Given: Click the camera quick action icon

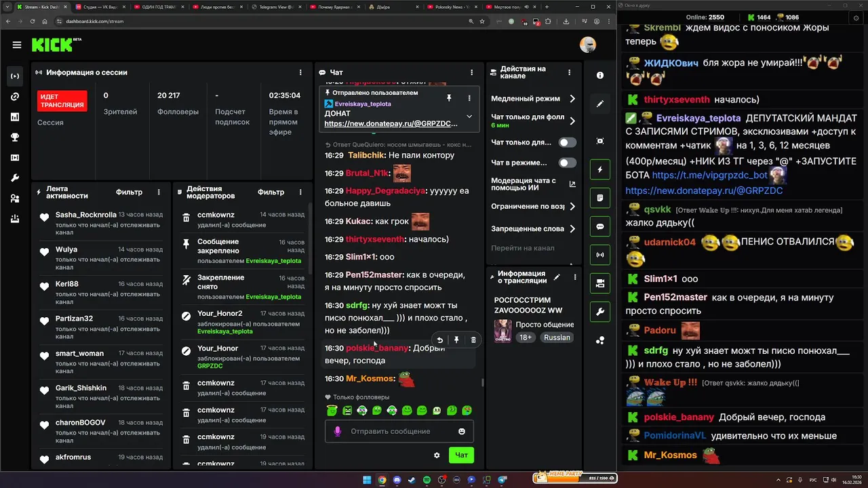Looking at the screenshot, I should [600, 283].
